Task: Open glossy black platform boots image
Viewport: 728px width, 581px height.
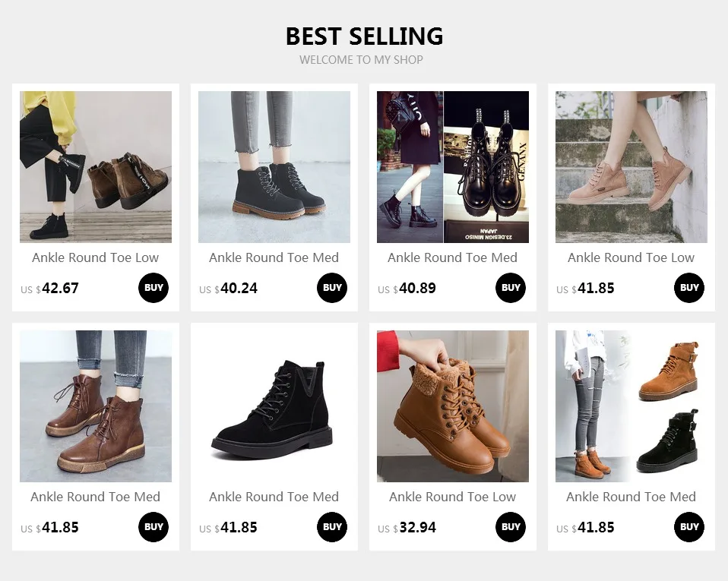Action: (453, 167)
